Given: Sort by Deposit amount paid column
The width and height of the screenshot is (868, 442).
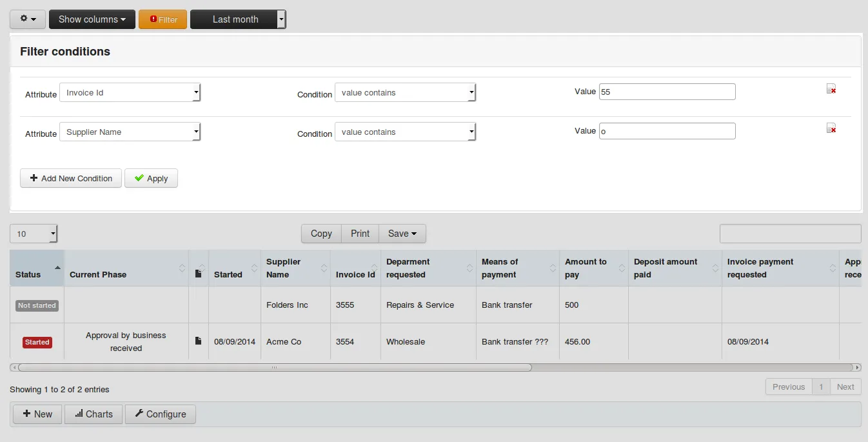Looking at the screenshot, I should tap(675, 268).
